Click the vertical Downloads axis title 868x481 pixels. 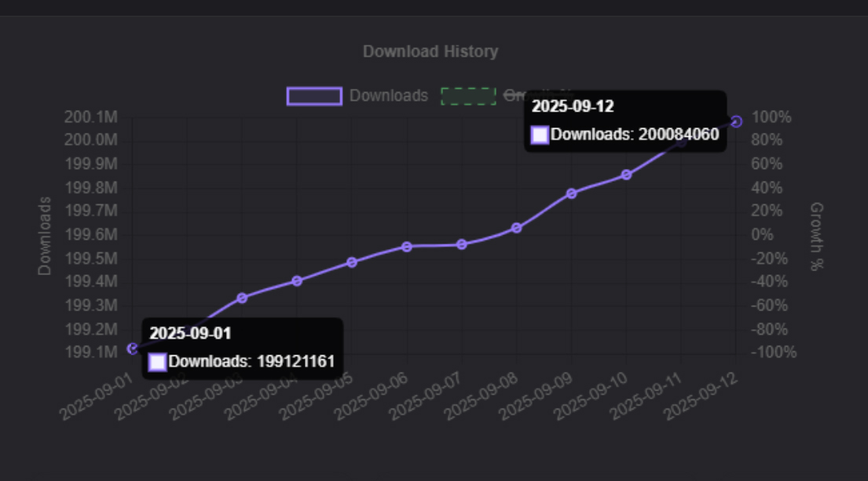point(44,236)
